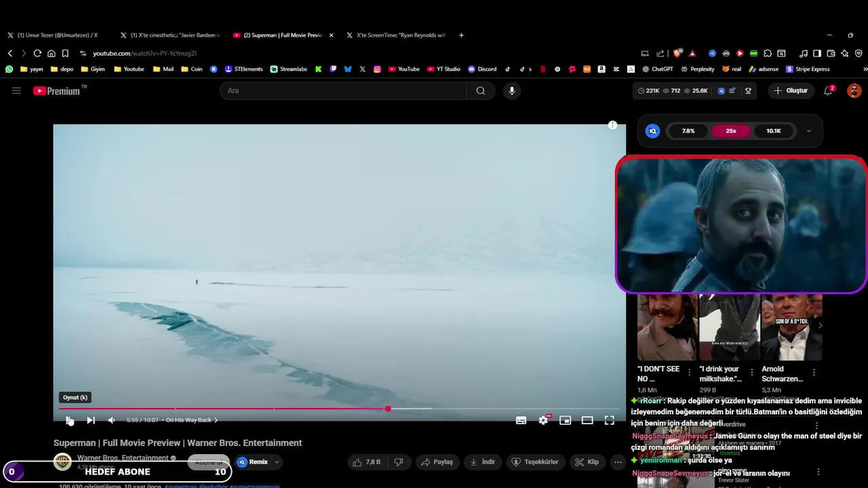
Task: Open the ChatGPT bookmark
Action: [x=658, y=69]
